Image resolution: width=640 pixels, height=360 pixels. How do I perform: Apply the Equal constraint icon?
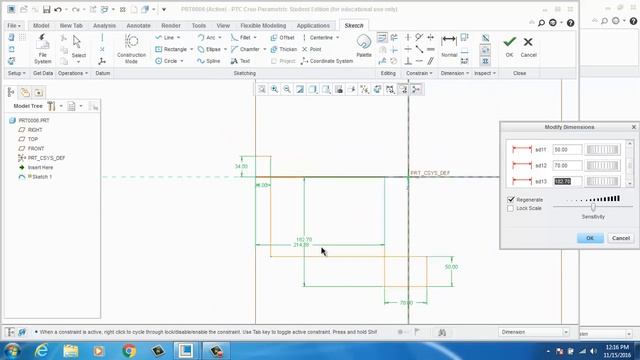[431, 49]
